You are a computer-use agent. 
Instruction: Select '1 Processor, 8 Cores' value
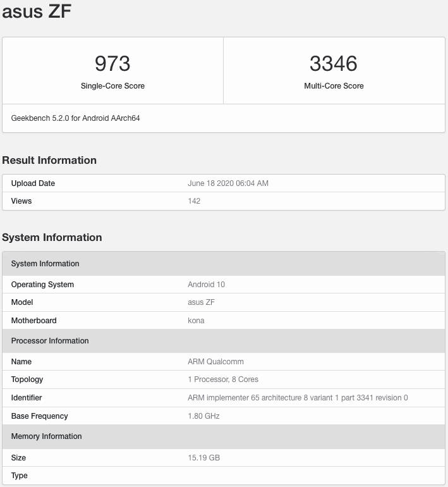tap(223, 379)
